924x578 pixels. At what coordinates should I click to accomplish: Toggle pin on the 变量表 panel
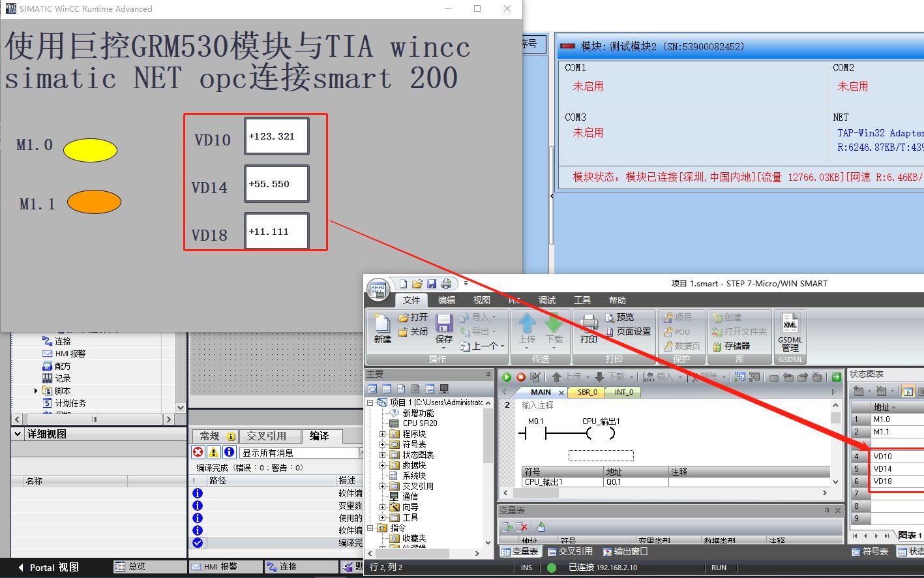827,511
